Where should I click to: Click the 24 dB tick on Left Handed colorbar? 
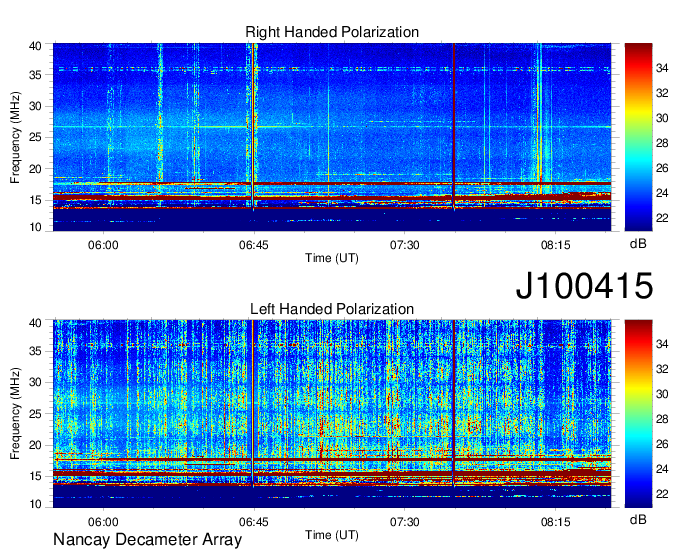click(662, 470)
